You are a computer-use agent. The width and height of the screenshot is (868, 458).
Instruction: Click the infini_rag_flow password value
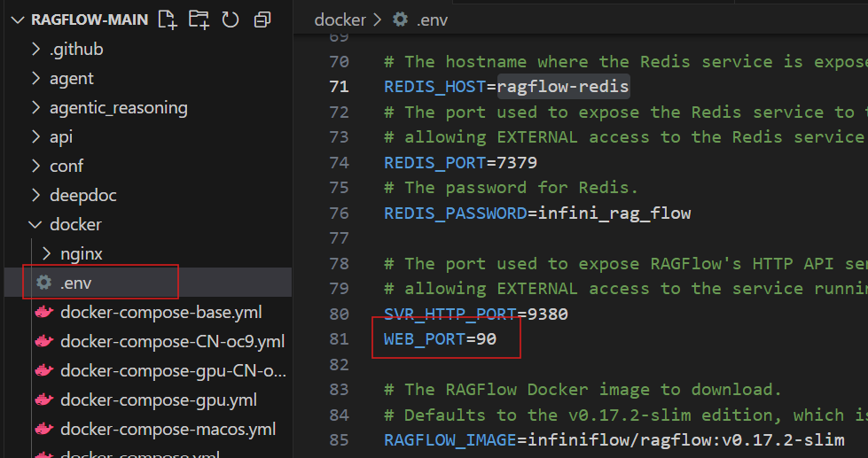614,213
